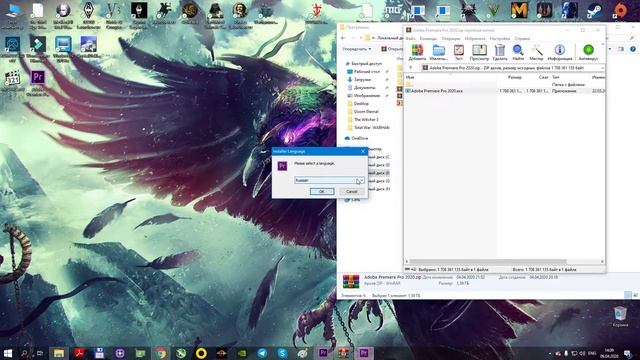The height and width of the screenshot is (360, 640).
Task: Select parent folder '..' row in WinRAR
Action: tap(504, 84)
